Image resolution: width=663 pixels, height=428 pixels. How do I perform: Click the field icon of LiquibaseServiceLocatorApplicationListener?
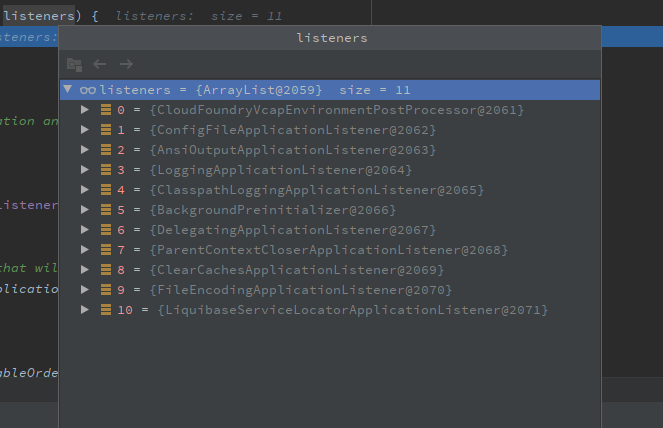tap(106, 310)
